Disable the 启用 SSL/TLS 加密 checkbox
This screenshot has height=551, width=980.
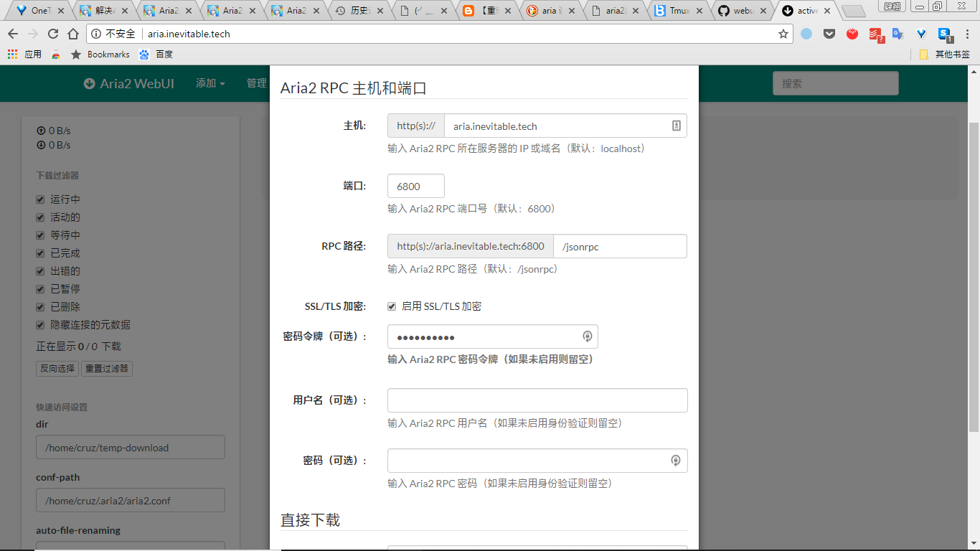pyautogui.click(x=392, y=306)
